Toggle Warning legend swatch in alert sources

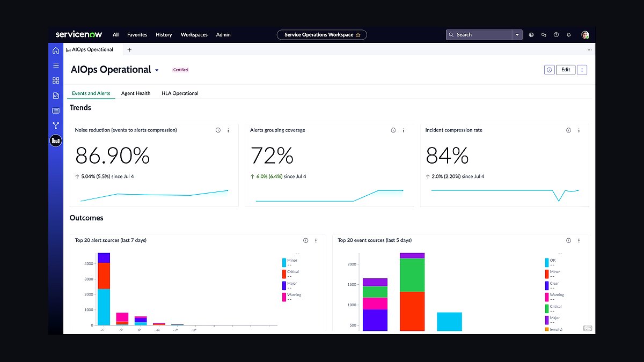point(284,297)
